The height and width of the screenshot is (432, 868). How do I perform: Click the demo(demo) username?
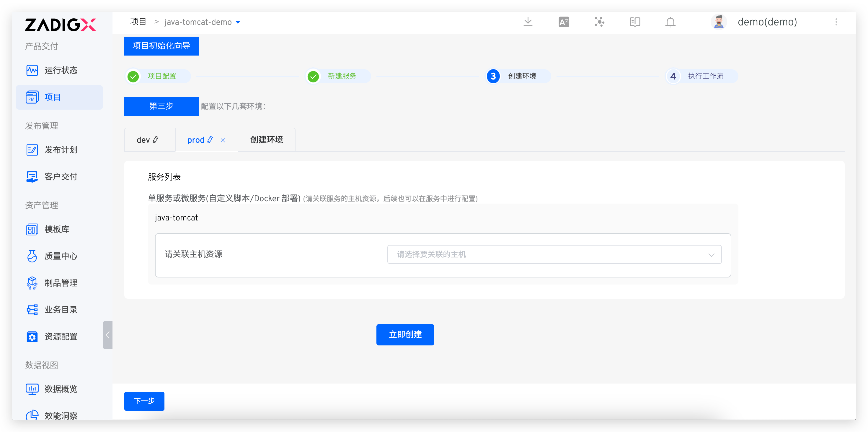(x=767, y=22)
